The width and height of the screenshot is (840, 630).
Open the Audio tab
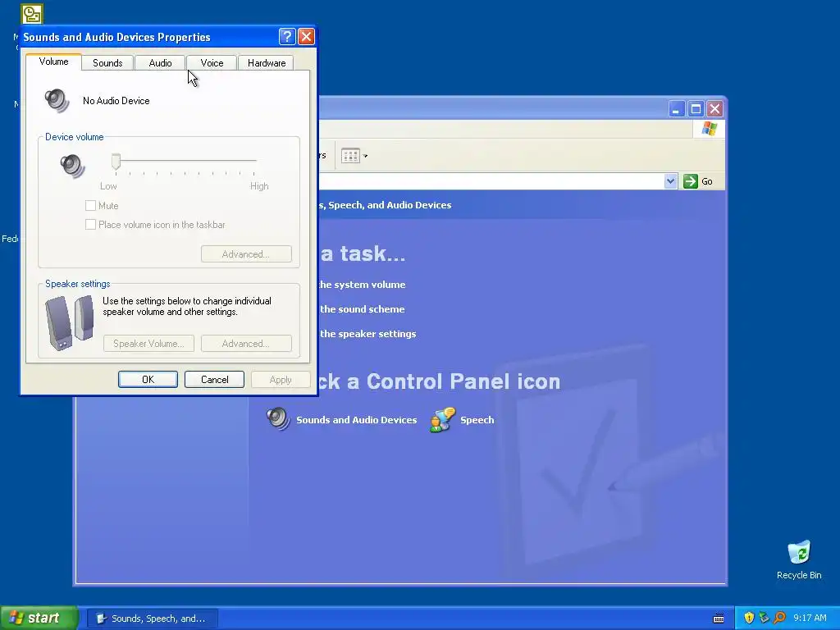tap(160, 62)
